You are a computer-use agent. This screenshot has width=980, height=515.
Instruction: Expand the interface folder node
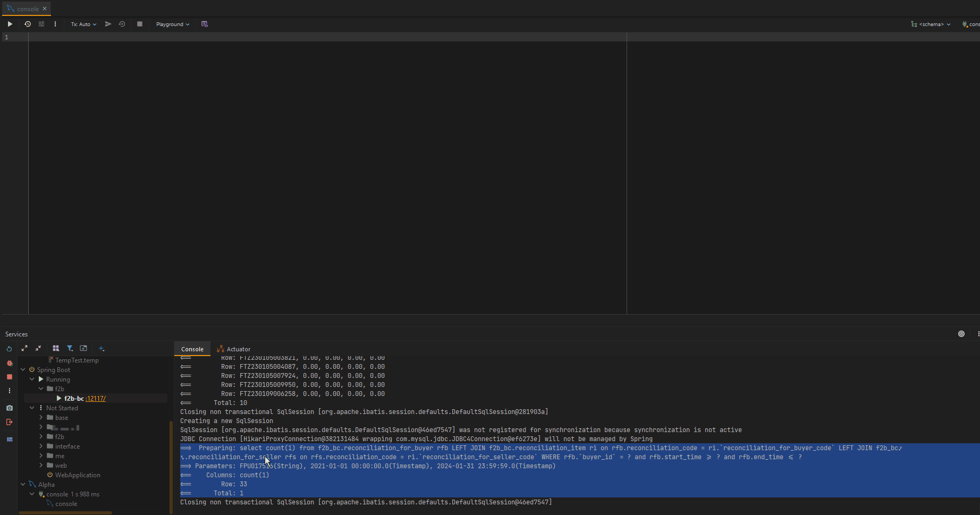pyautogui.click(x=41, y=446)
